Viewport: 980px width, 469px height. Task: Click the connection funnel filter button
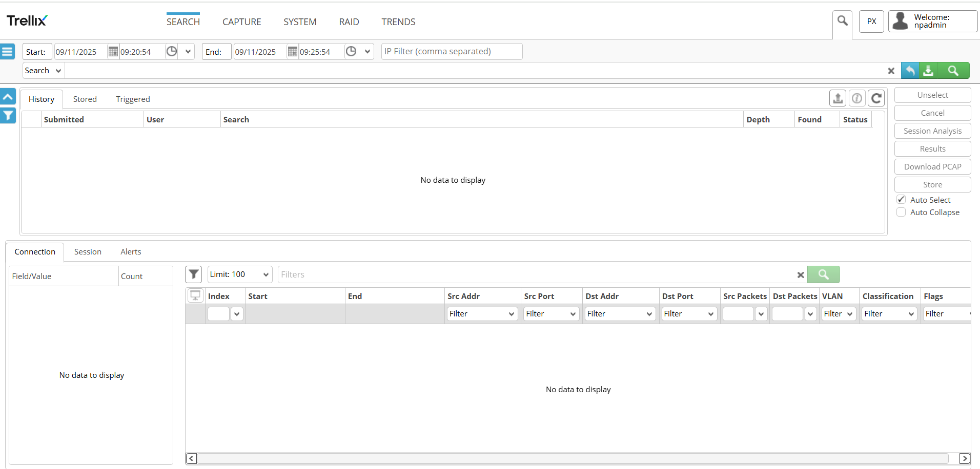tap(193, 274)
